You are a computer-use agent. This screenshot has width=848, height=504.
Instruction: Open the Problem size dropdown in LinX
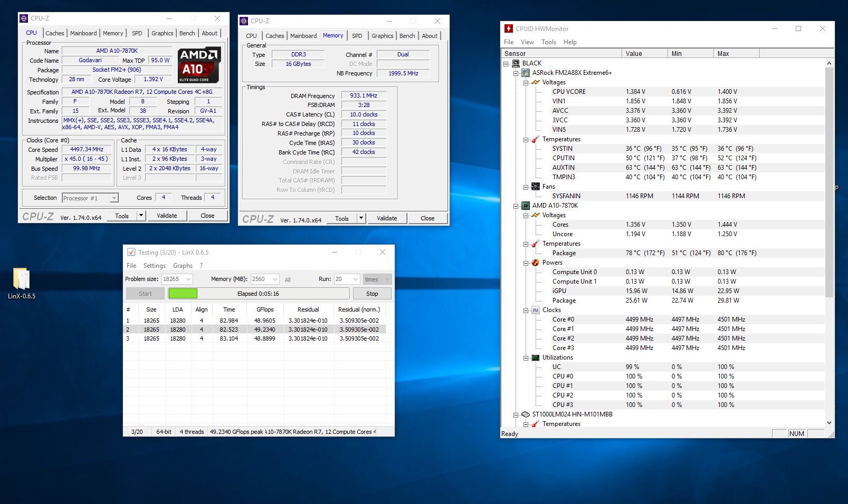188,279
